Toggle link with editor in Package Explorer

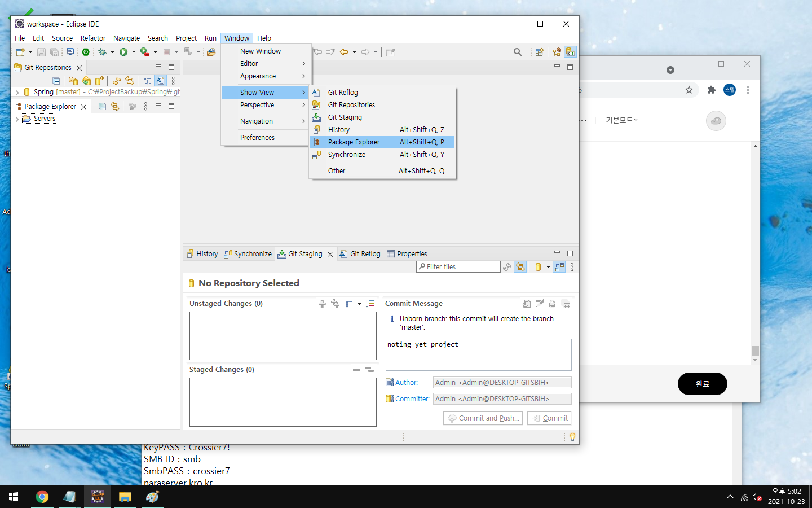point(115,106)
